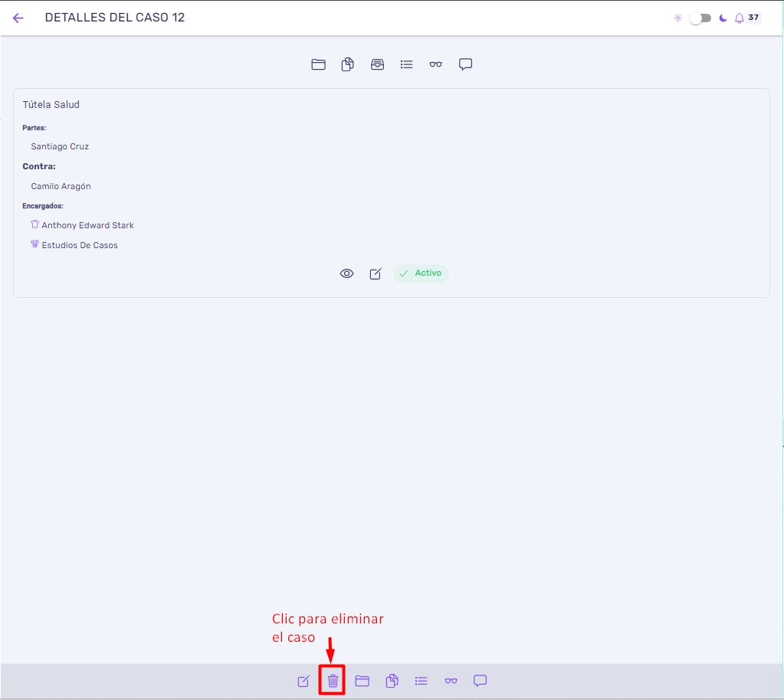Edit case using card's pencil icon
The image size is (784, 700).
(x=376, y=273)
